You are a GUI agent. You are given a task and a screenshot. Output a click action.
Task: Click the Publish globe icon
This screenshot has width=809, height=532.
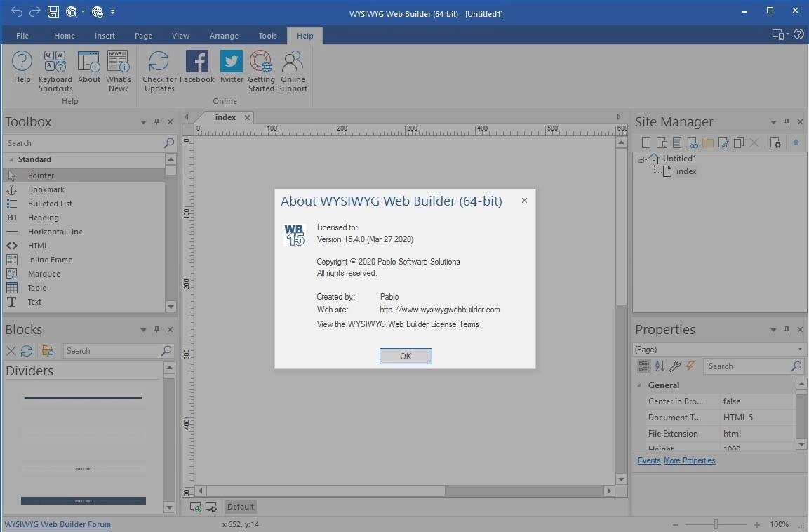point(97,11)
